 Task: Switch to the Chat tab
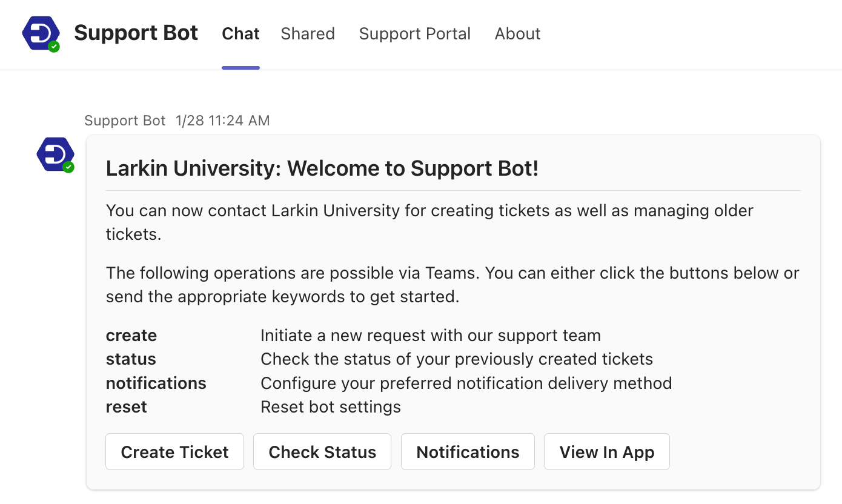pyautogui.click(x=240, y=34)
